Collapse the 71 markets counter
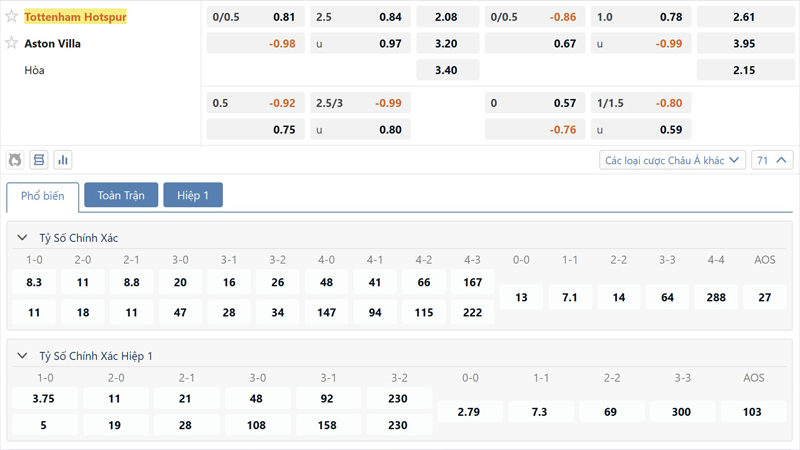Image resolution: width=800 pixels, height=450 pixels. (x=773, y=160)
